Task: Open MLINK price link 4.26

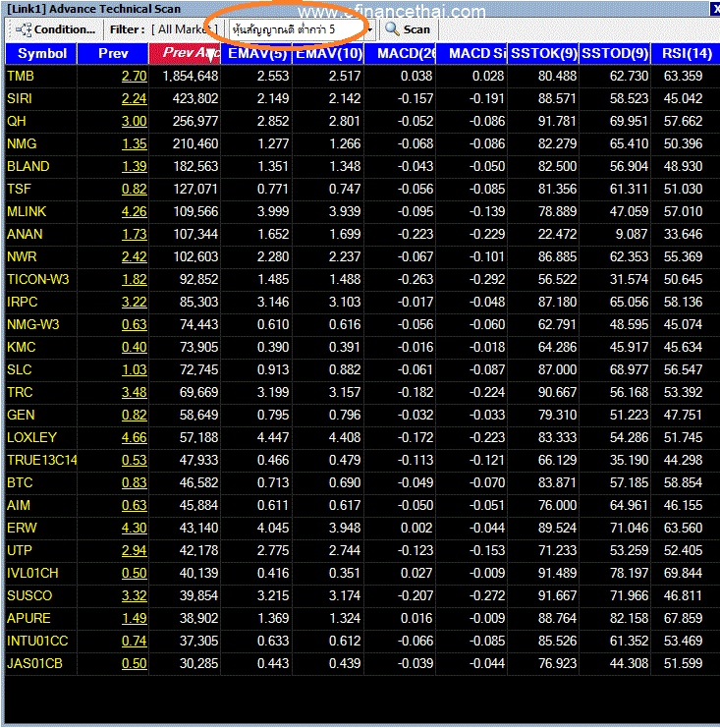Action: pos(135,211)
